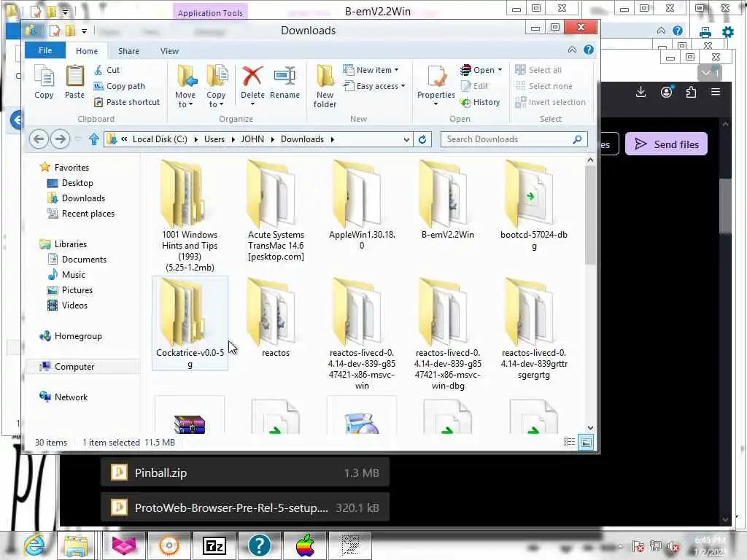Switch to the Share ribbon tab
The height and width of the screenshot is (560, 747).
128,51
